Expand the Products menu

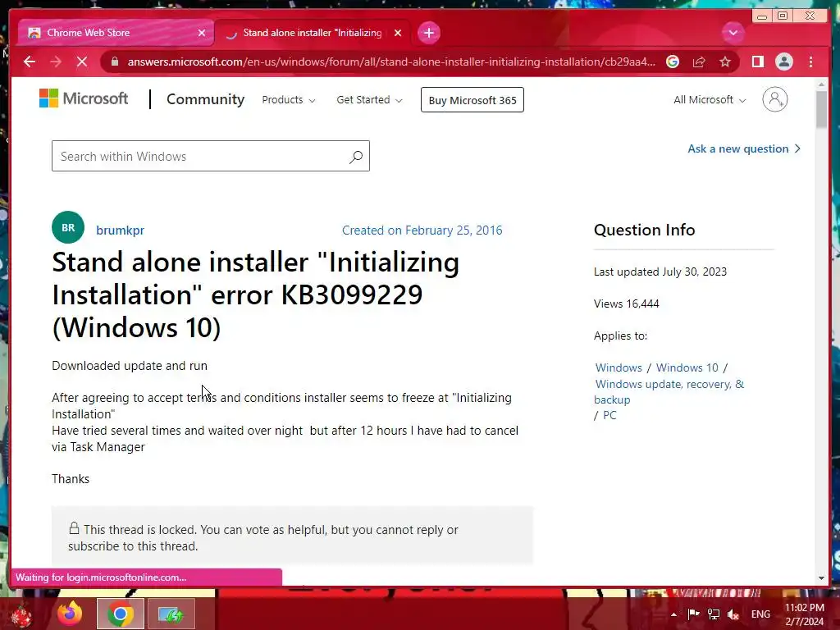(x=288, y=99)
